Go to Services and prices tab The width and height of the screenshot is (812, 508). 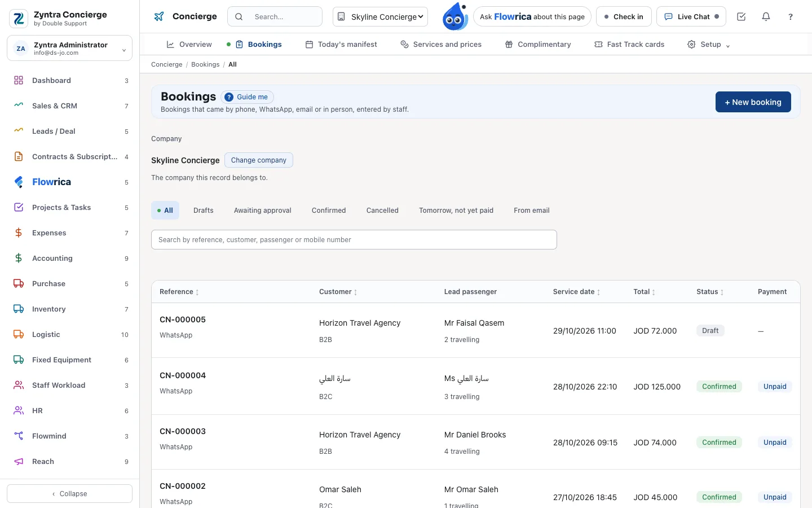[x=441, y=45]
